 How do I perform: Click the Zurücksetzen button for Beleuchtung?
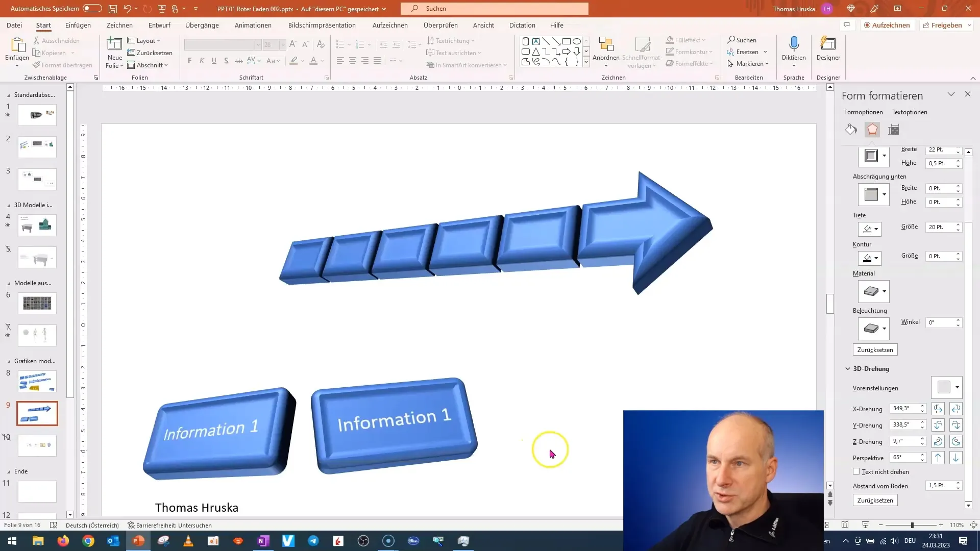point(875,349)
